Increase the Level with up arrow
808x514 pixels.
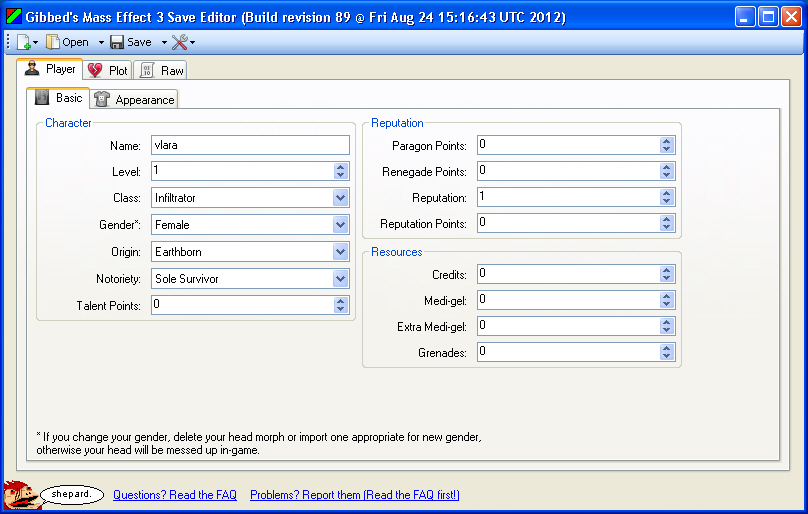pyautogui.click(x=341, y=167)
